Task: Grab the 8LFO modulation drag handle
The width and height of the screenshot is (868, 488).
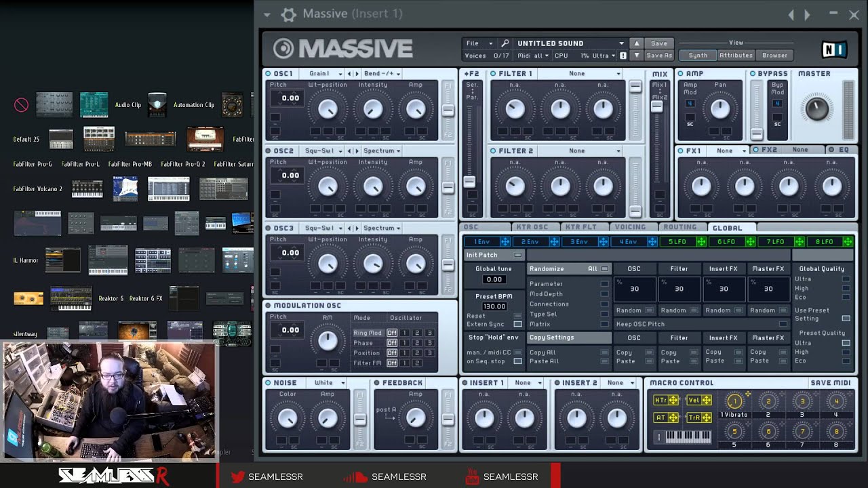Action: (848, 242)
